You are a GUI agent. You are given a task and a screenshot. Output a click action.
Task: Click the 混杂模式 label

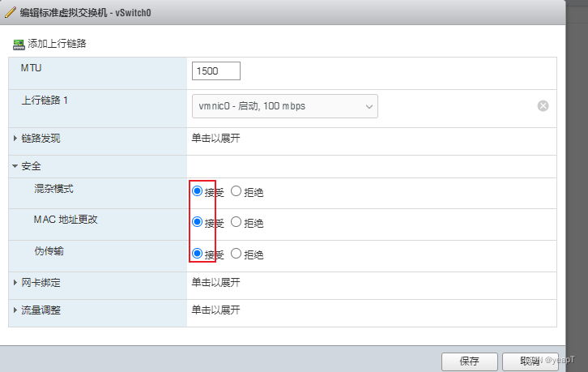pyautogui.click(x=53, y=189)
